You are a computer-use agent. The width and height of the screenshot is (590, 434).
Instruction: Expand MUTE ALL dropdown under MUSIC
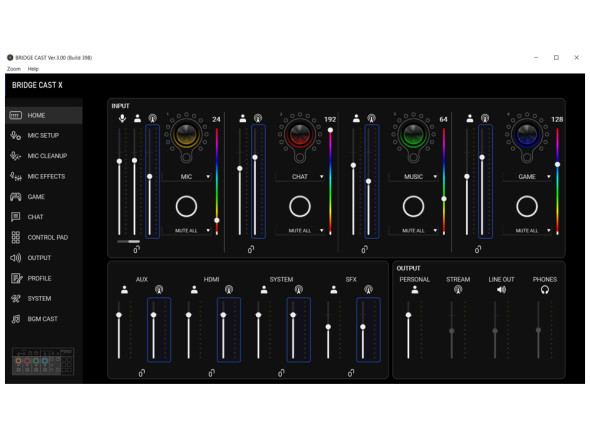tap(414, 230)
